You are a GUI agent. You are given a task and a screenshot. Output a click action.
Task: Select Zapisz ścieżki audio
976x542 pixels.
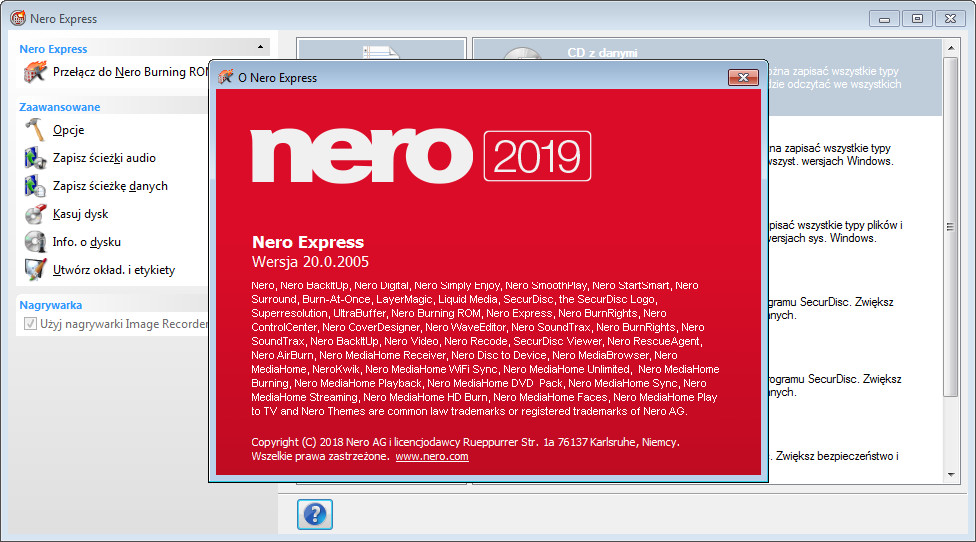point(104,158)
